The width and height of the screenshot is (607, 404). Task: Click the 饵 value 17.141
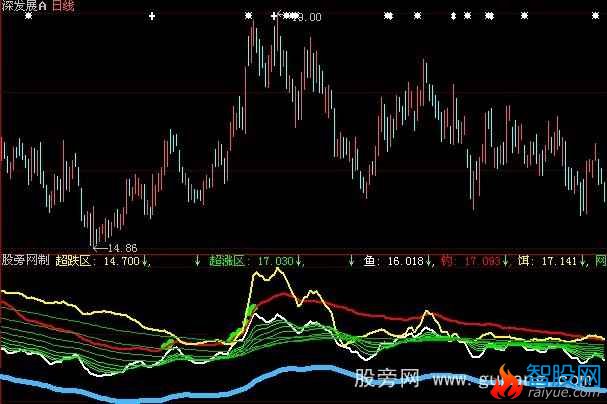coord(560,261)
